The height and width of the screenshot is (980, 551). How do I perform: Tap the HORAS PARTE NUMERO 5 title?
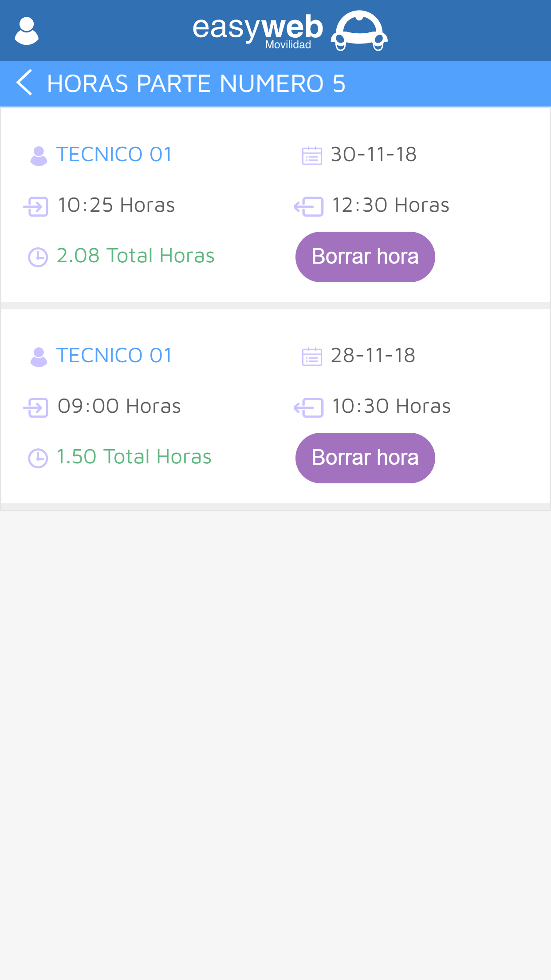(196, 83)
